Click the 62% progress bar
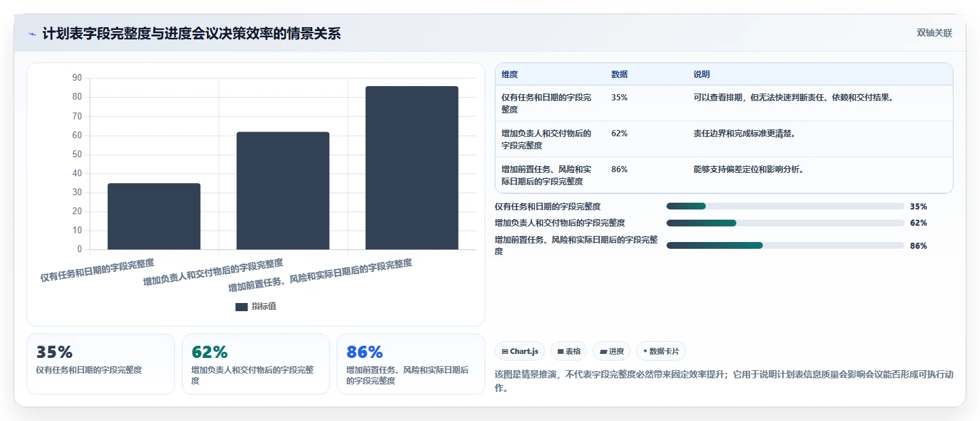This screenshot has width=980, height=421. point(785,222)
